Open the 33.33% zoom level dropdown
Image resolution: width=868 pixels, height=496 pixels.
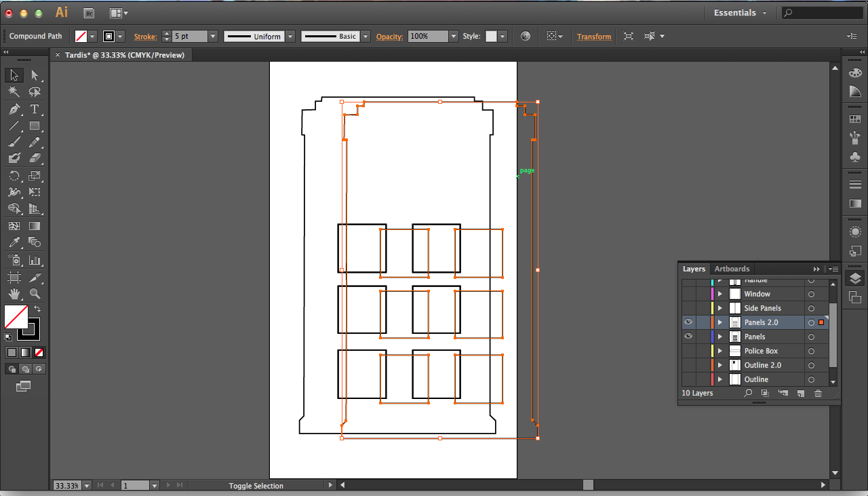click(87, 485)
